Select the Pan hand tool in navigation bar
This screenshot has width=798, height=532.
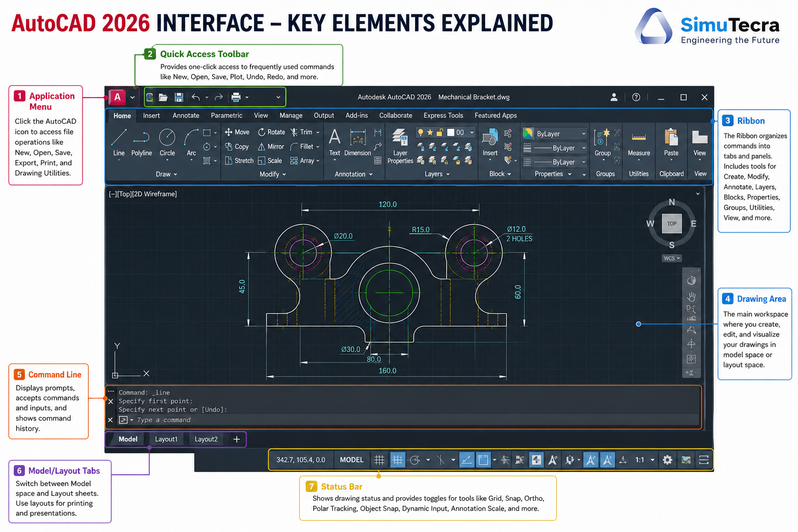tap(691, 296)
